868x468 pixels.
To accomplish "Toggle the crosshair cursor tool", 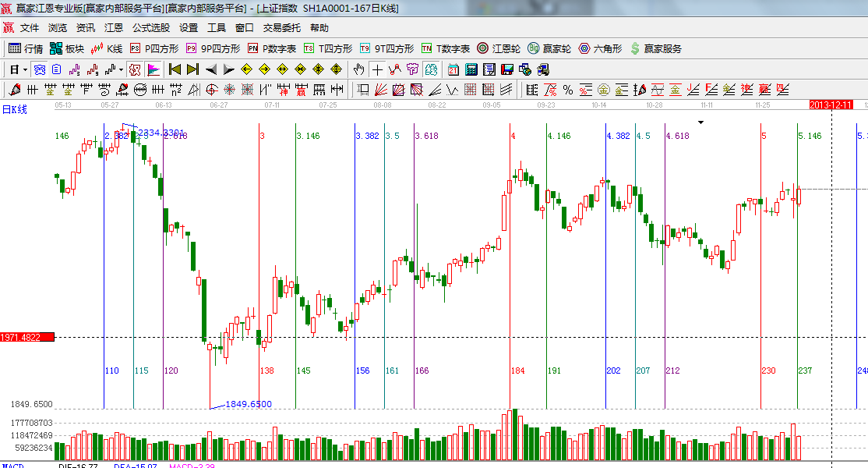I will coord(377,69).
